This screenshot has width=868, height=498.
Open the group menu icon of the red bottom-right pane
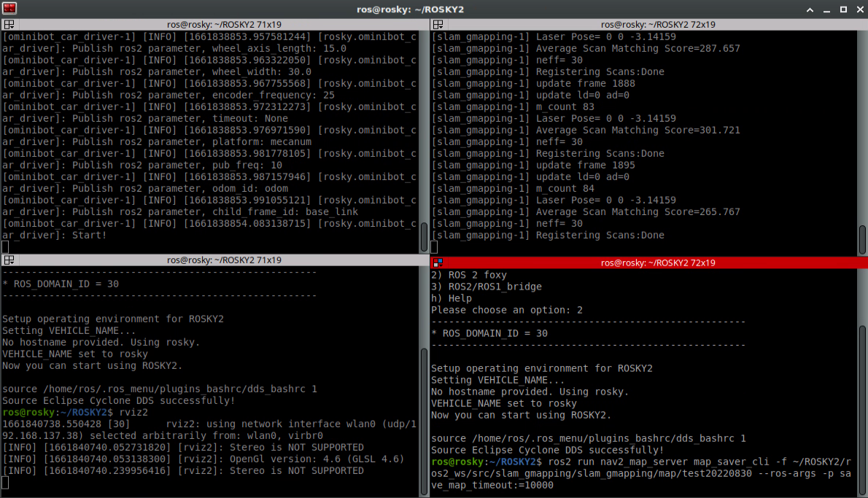438,262
